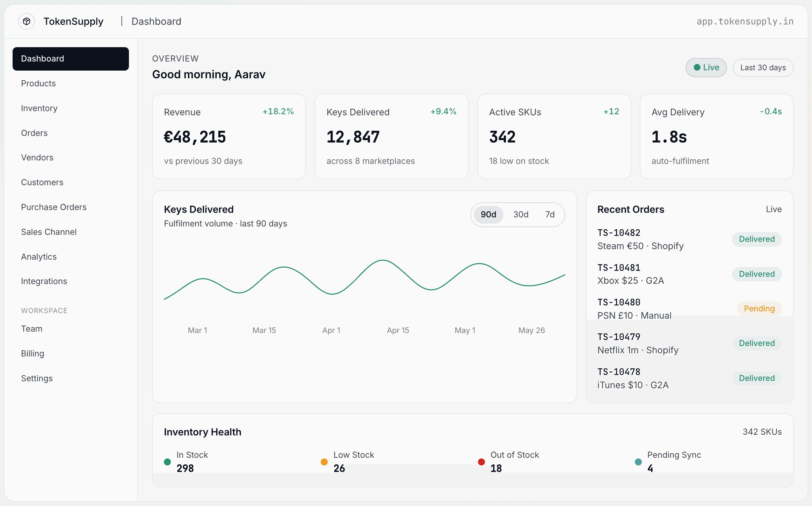This screenshot has width=812, height=506.
Task: Click the Pending badge for TS-10480
Action: 759,309
